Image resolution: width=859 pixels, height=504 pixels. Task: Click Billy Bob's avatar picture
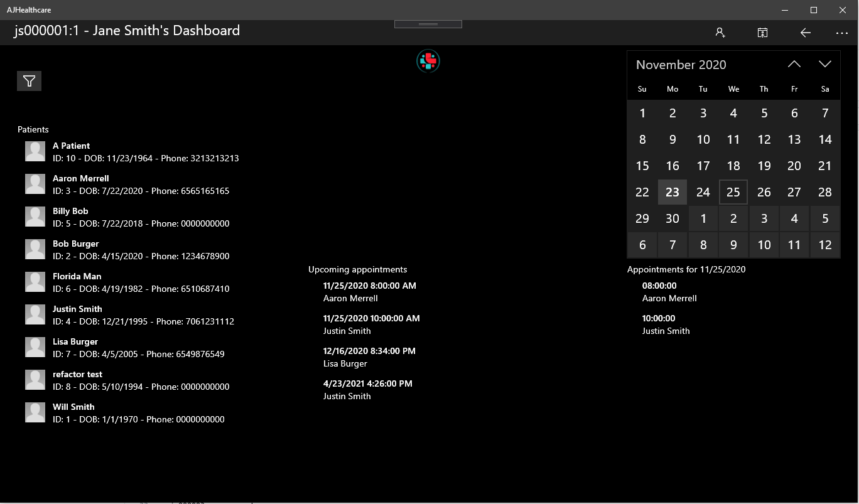[x=35, y=217]
